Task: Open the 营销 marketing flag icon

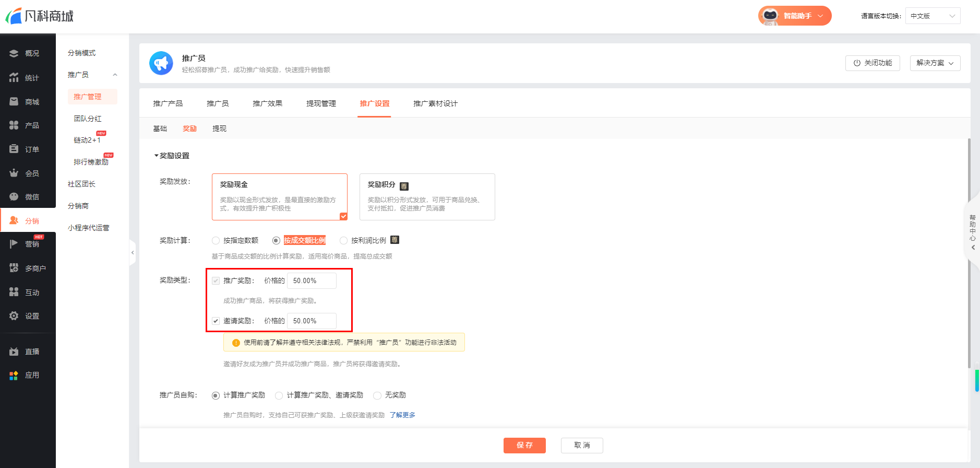Action: (14, 244)
